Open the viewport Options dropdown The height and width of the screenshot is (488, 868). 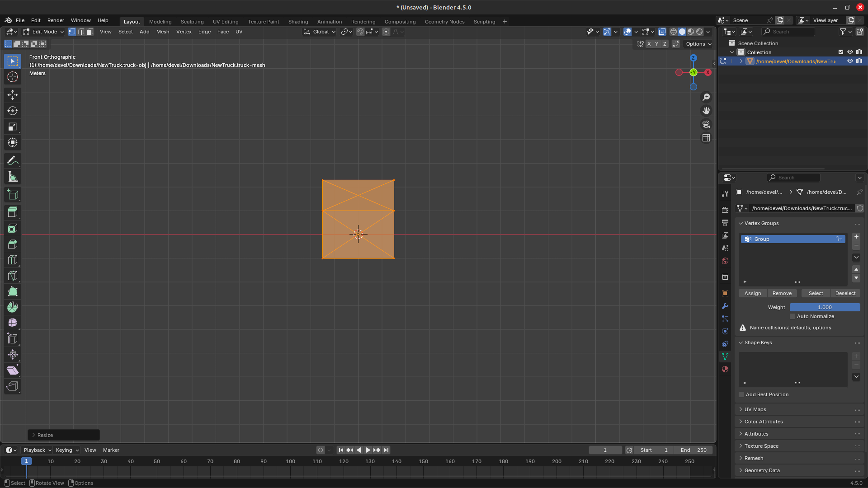[698, 44]
